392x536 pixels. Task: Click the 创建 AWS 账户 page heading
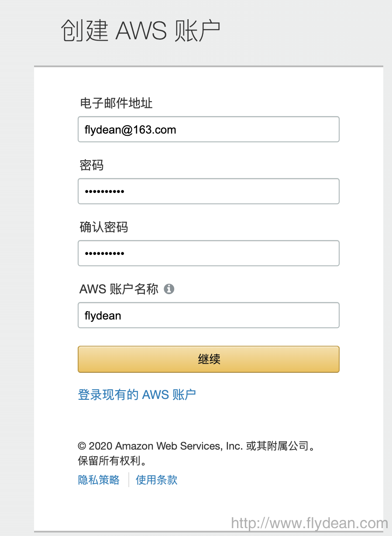141,31
